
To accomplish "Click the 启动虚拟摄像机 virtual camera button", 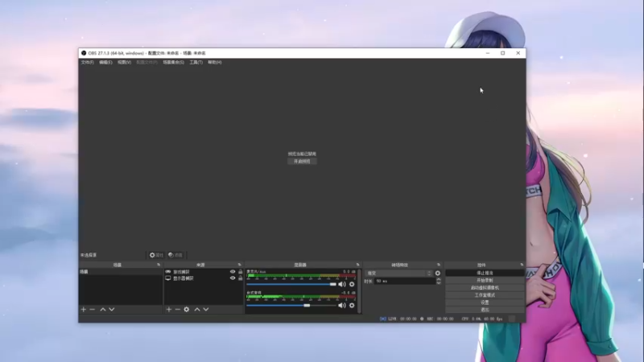I will (x=485, y=288).
